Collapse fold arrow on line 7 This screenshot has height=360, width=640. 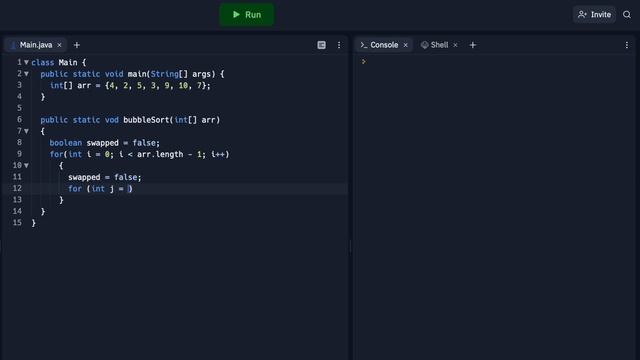27,131
